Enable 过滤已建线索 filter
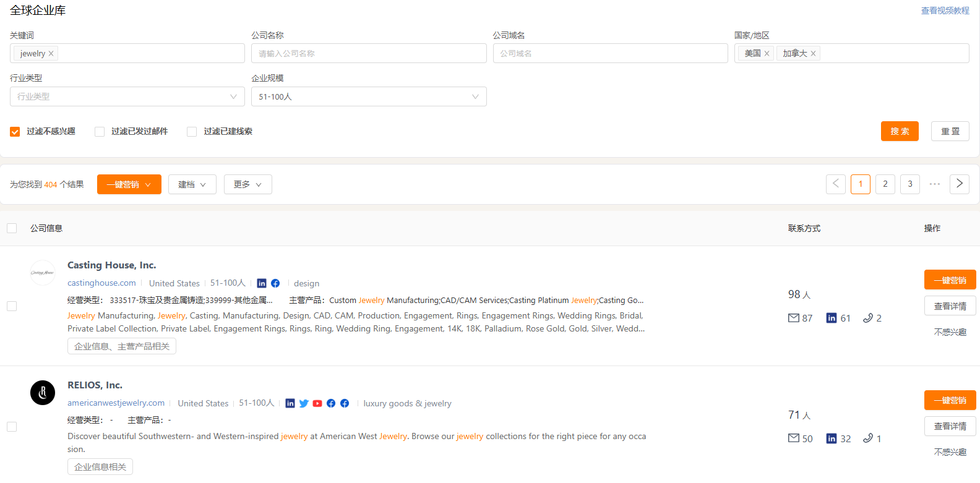The height and width of the screenshot is (483, 980). point(192,132)
